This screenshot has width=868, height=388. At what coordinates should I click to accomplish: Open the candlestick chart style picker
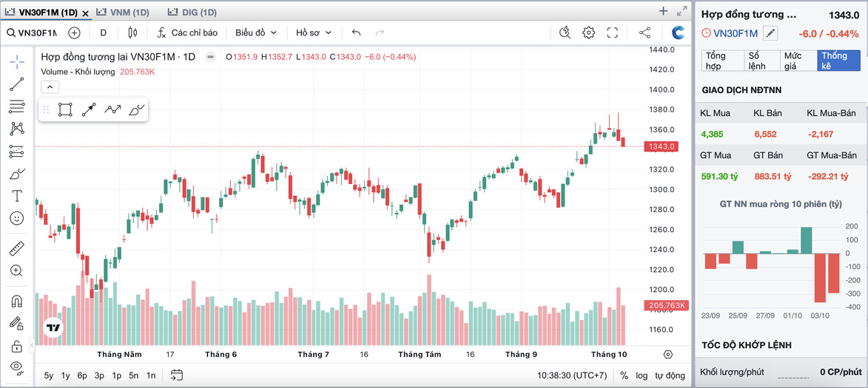pyautogui.click(x=133, y=33)
